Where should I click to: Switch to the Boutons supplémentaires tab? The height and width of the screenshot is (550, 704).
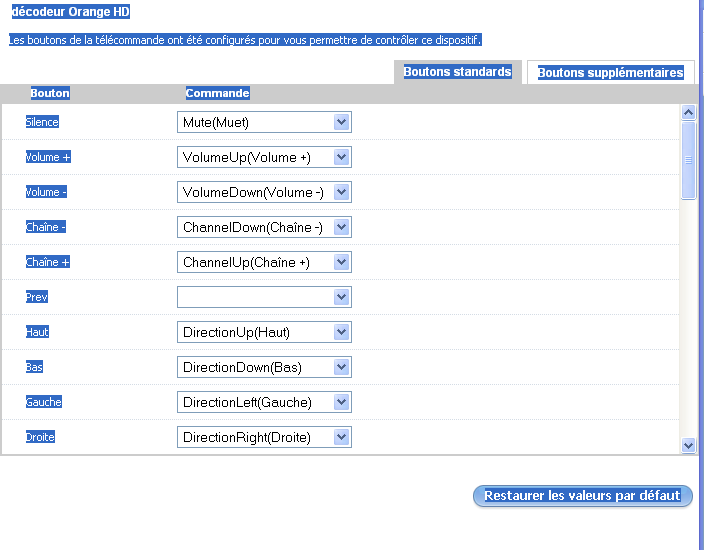pyautogui.click(x=610, y=72)
